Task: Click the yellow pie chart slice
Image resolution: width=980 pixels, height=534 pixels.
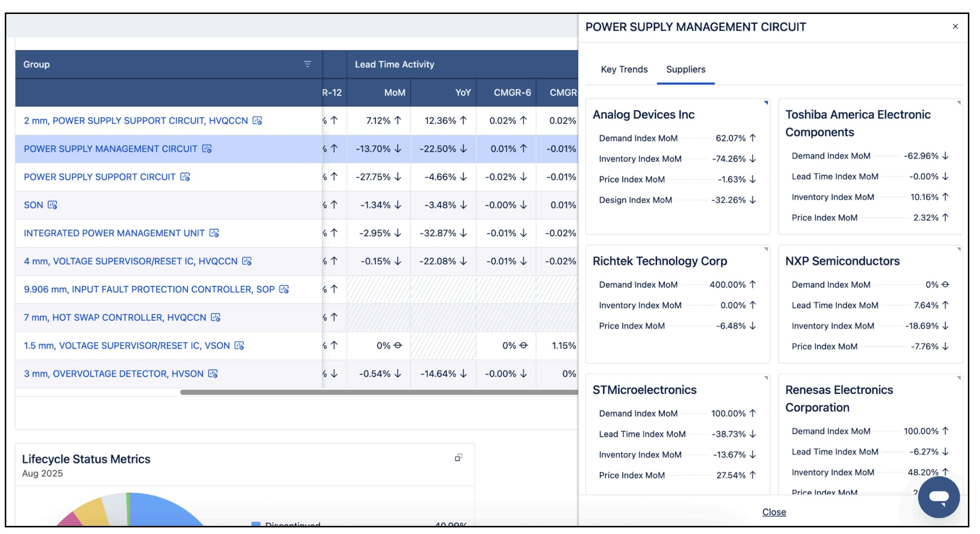Action: (93, 512)
